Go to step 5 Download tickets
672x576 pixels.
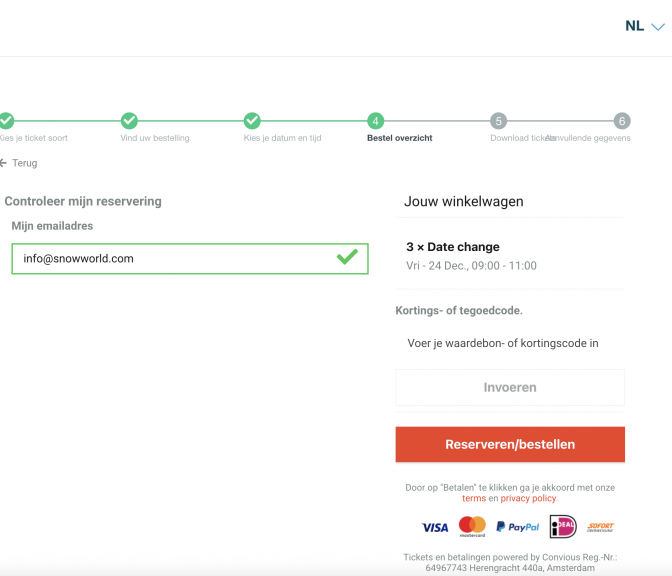tap(498, 121)
